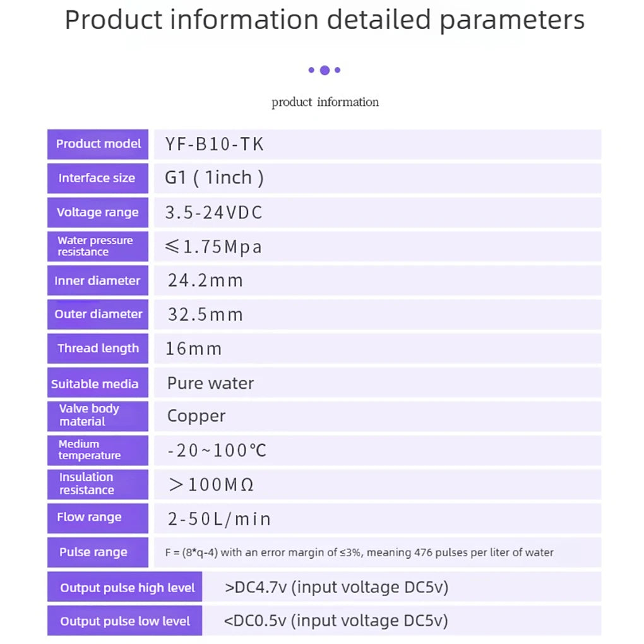
Task: Select the Outer diameter label
Action: [x=98, y=314]
